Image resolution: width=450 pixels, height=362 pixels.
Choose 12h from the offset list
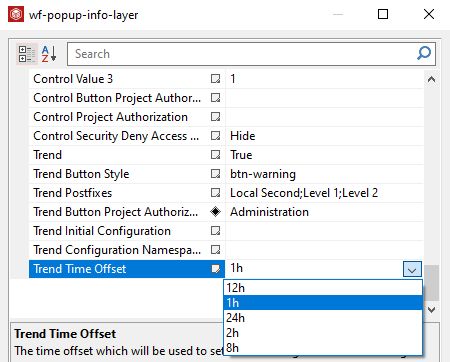point(323,288)
